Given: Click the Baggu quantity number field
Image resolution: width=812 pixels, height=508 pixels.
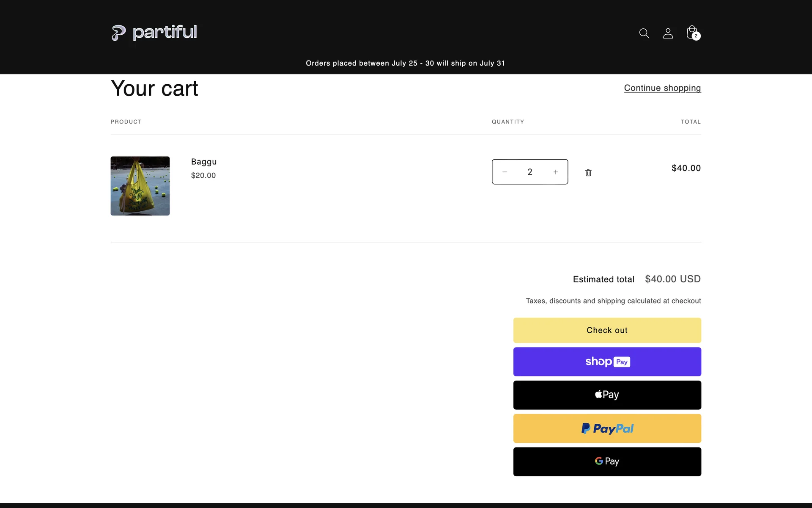Looking at the screenshot, I should [x=530, y=172].
